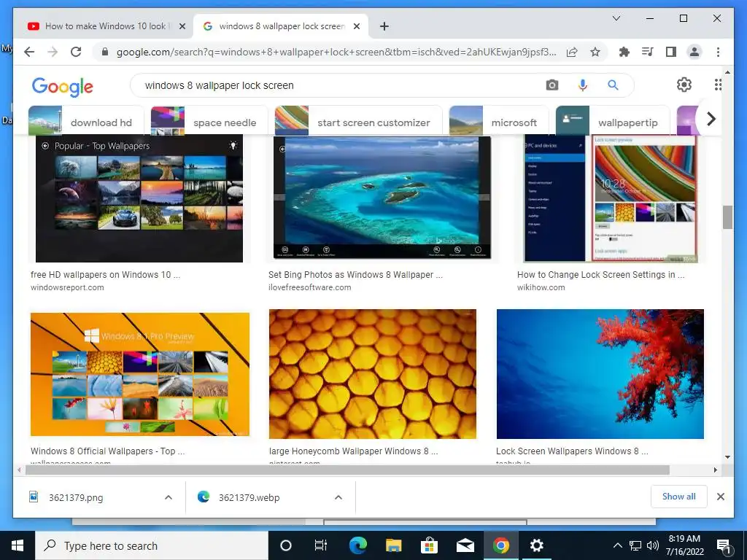Open the Chrome extensions puzzle icon
Screen dimensions: 747x560
click(x=624, y=52)
